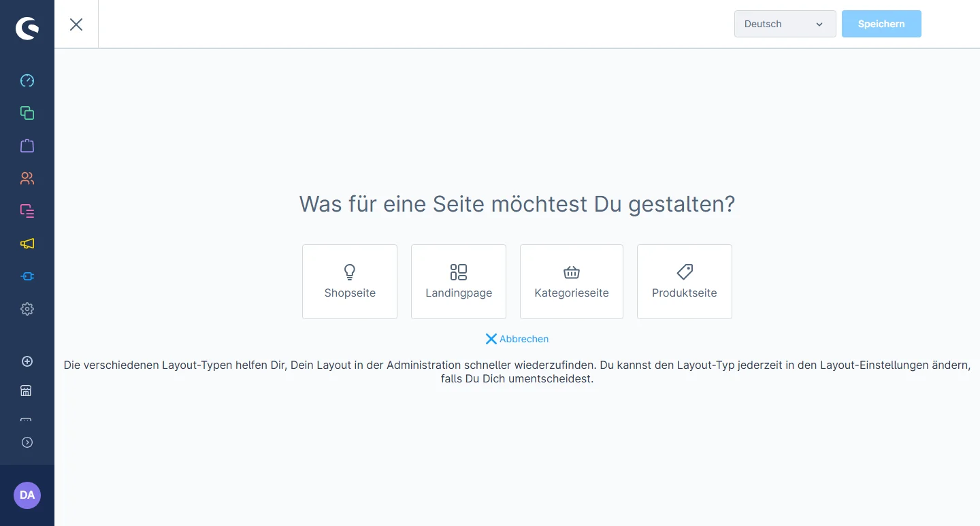Open the DA user avatar menu

coord(27,495)
